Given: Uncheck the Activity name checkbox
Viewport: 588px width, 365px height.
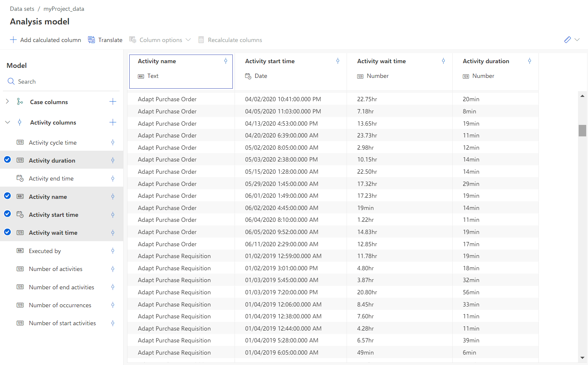Looking at the screenshot, I should (x=7, y=196).
